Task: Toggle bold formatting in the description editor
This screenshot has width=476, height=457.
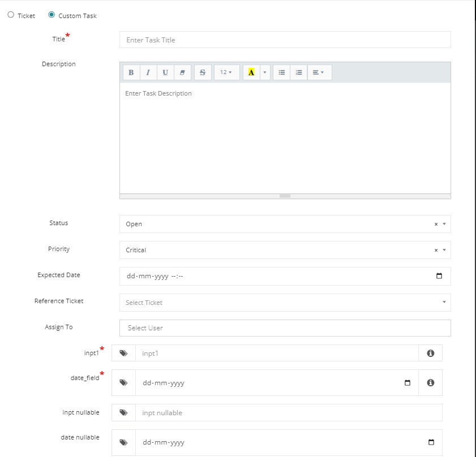Action: click(131, 72)
